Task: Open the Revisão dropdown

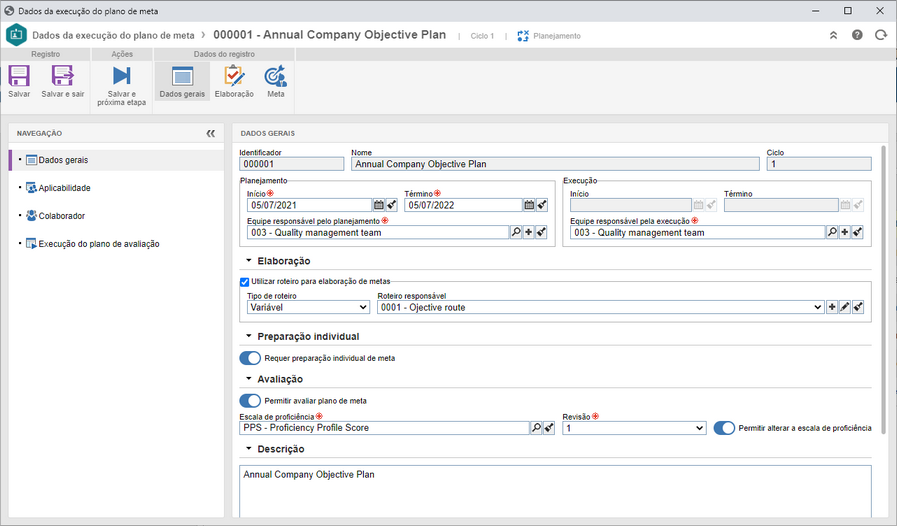Action: (634, 428)
